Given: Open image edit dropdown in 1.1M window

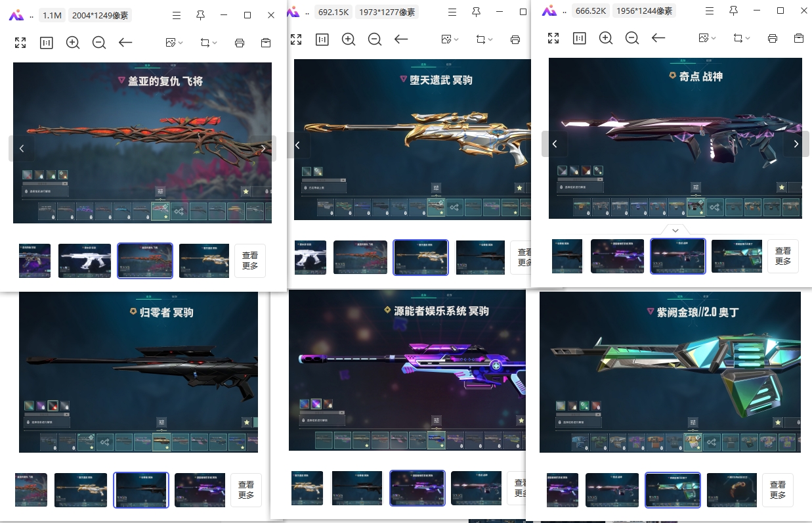Looking at the screenshot, I should click(174, 43).
